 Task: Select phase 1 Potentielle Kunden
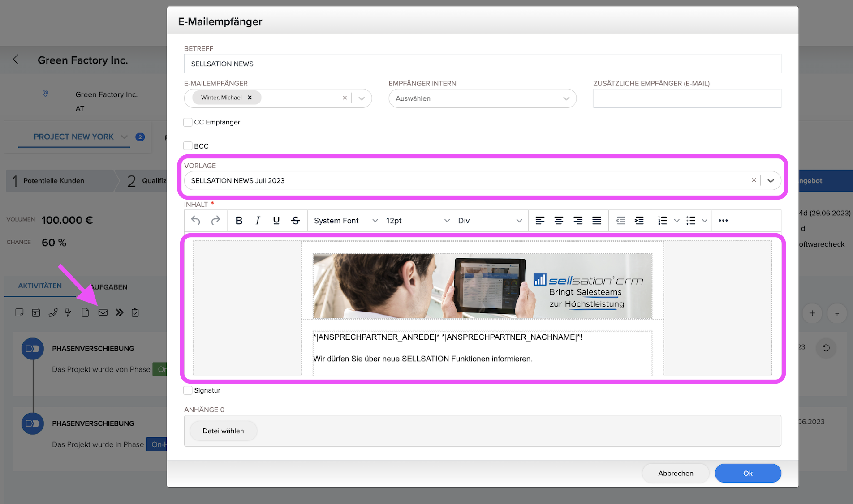[x=59, y=181]
